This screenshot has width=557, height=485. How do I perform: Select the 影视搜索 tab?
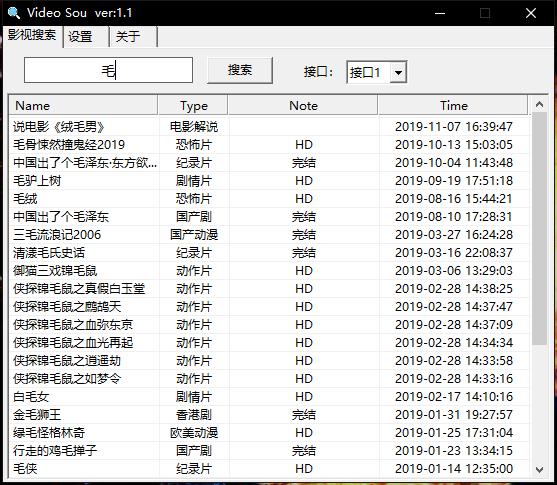click(33, 36)
